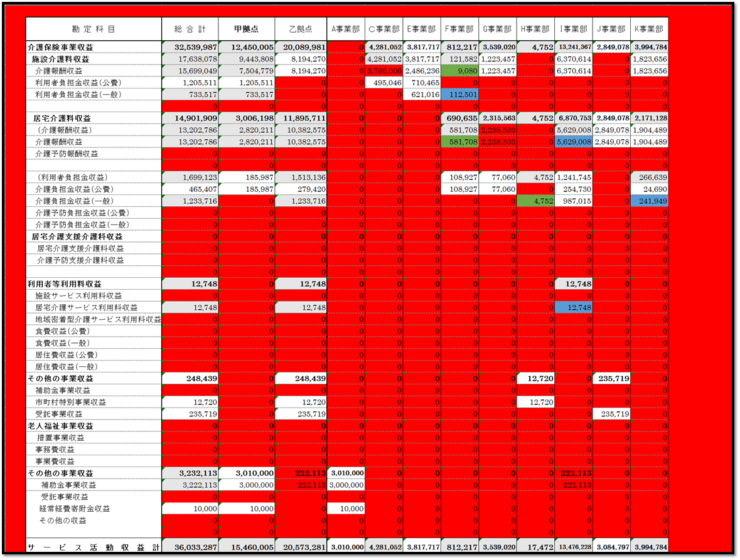The image size is (740, 560).
Task: Select the 総合計 column header
Action: 190,29
